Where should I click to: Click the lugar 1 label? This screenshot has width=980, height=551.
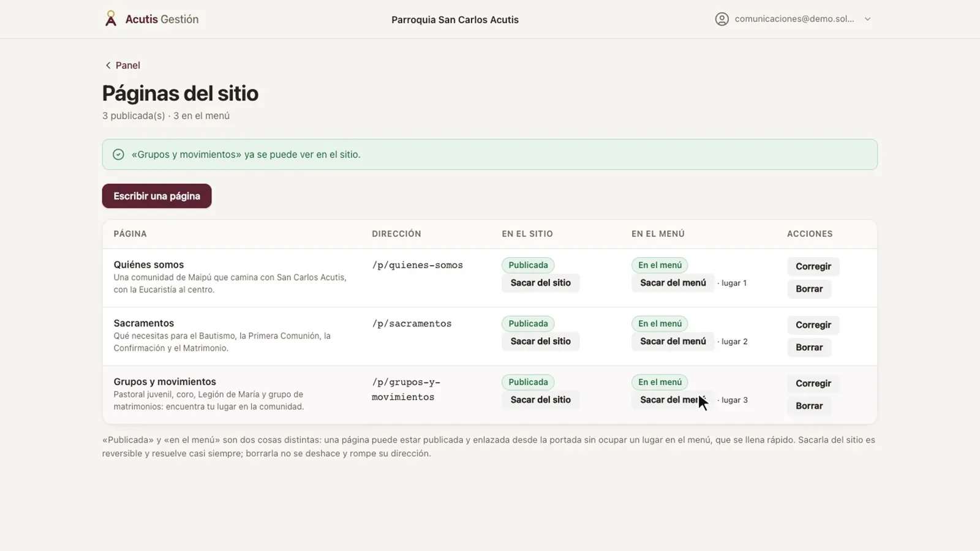click(733, 283)
